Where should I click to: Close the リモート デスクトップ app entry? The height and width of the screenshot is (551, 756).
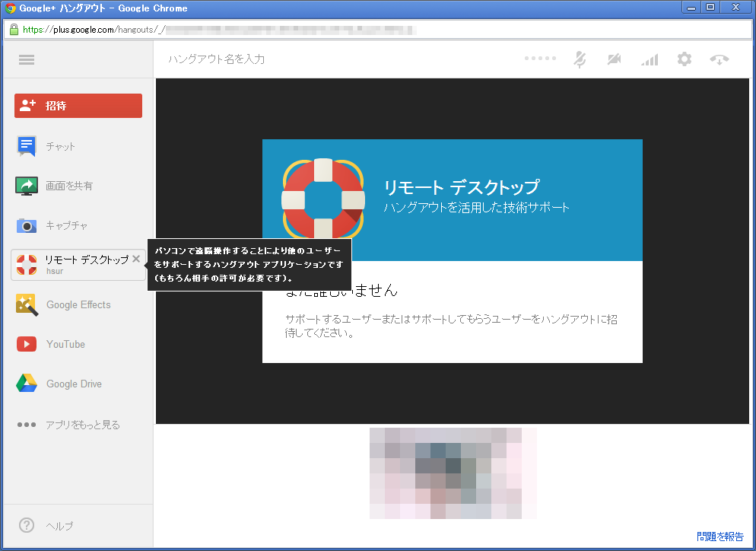tap(136, 259)
